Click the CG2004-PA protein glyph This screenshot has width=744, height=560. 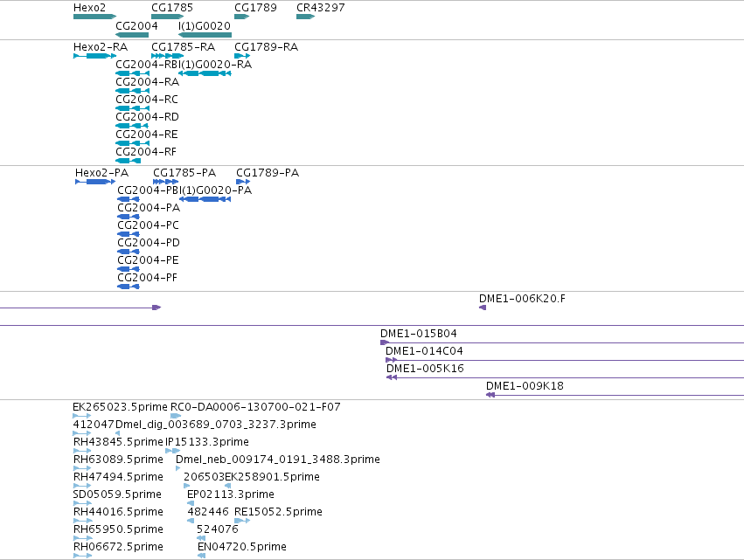click(129, 217)
